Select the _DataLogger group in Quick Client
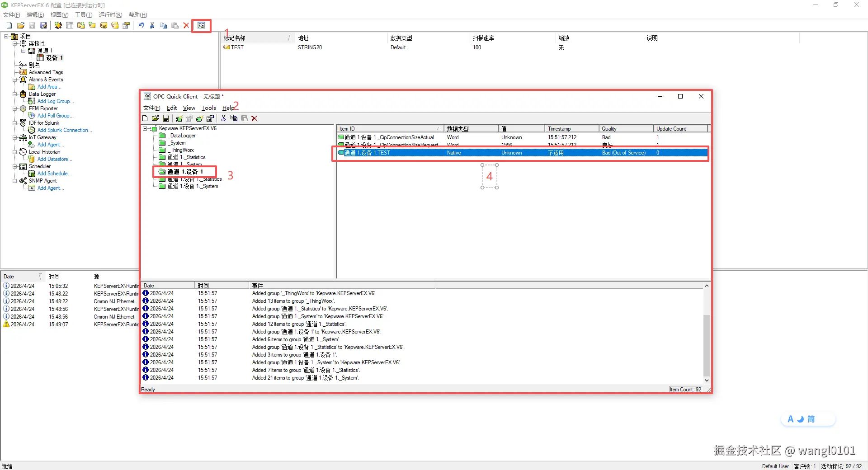This screenshot has width=868, height=470. pos(182,136)
